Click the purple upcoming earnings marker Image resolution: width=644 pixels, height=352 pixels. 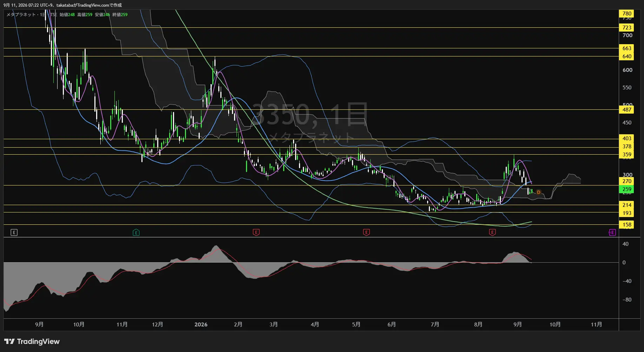[x=612, y=232]
